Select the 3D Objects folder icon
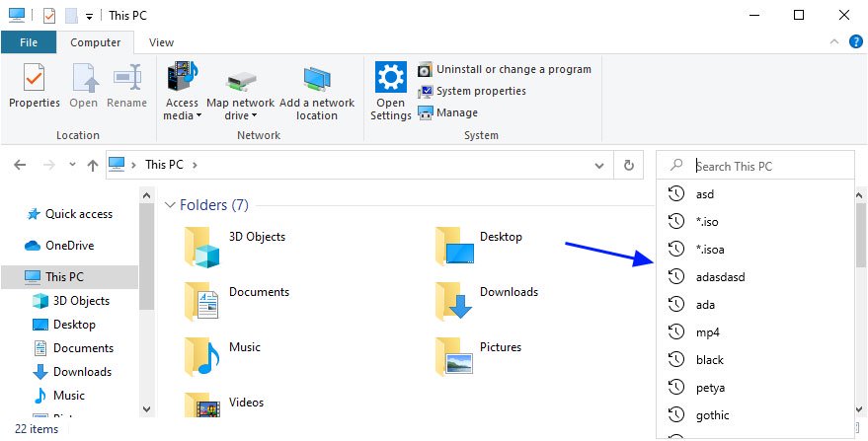This screenshot has width=868, height=441. tap(202, 247)
